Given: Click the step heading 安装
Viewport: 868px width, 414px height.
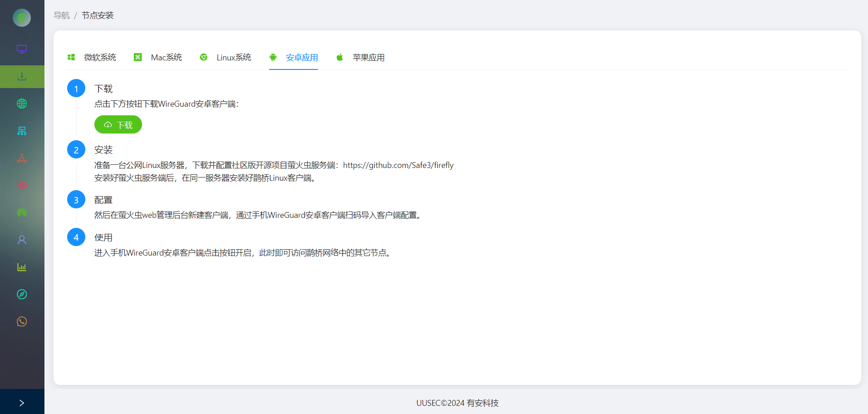Looking at the screenshot, I should click(103, 150).
